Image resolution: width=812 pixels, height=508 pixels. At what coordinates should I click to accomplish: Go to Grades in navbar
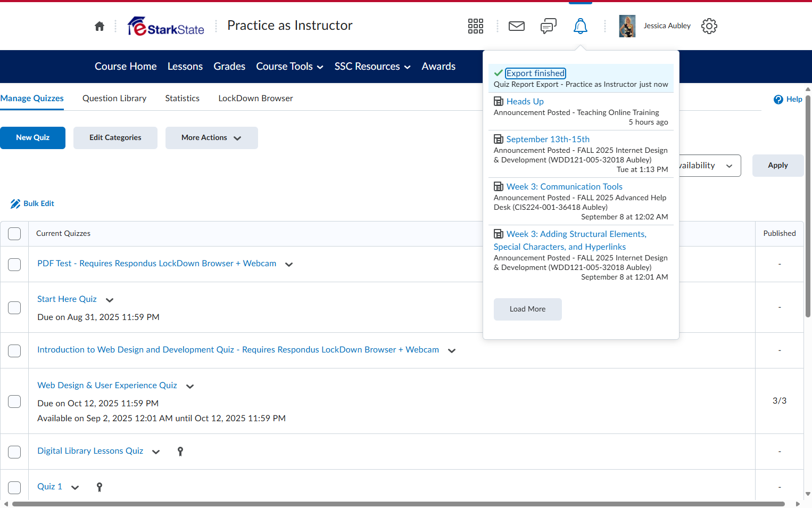click(x=229, y=67)
